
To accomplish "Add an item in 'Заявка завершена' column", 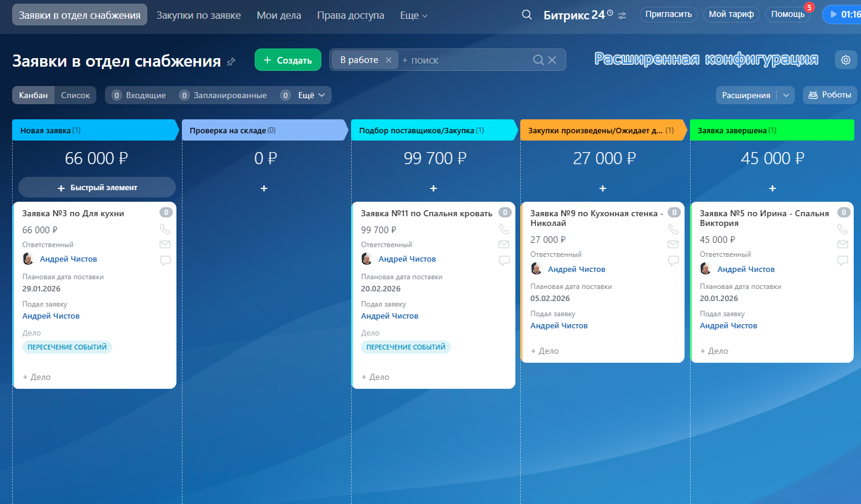I will [x=772, y=188].
